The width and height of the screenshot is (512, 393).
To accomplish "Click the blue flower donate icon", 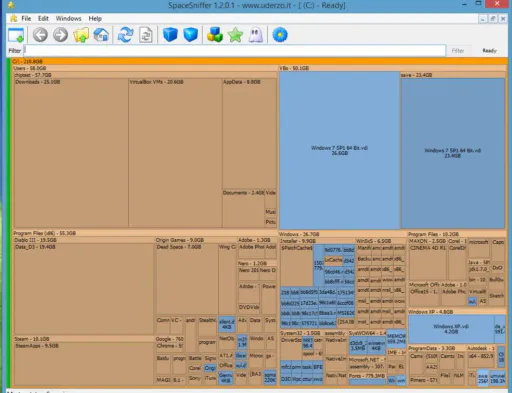I will 280,35.
